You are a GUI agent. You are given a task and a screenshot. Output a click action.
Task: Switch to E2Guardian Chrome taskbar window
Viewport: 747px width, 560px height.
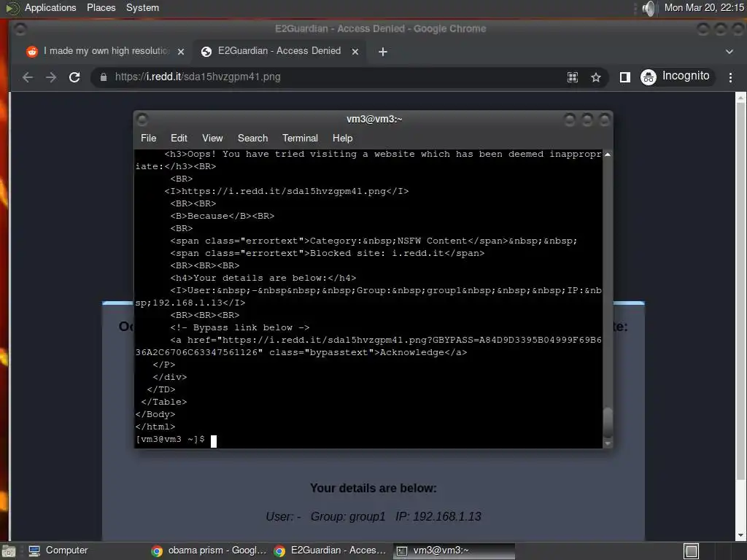point(330,551)
